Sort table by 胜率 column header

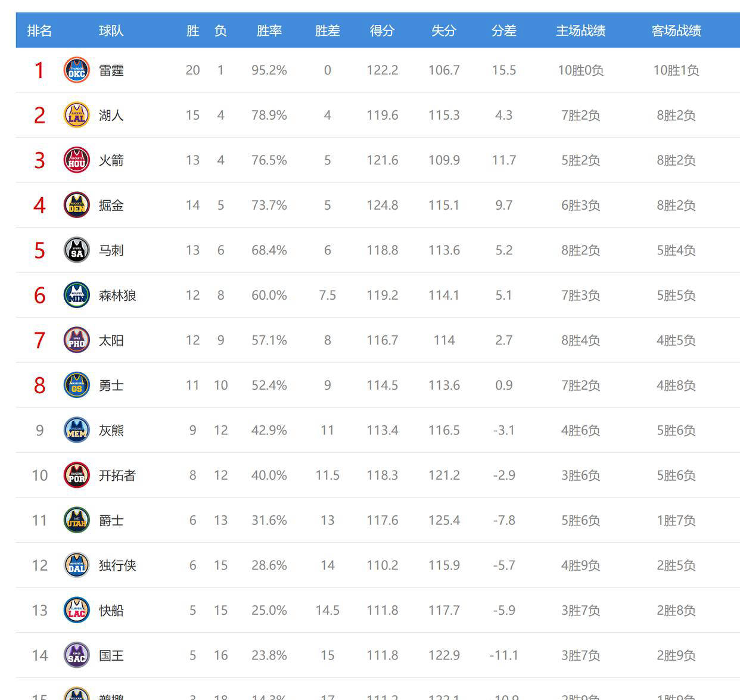coord(269,31)
